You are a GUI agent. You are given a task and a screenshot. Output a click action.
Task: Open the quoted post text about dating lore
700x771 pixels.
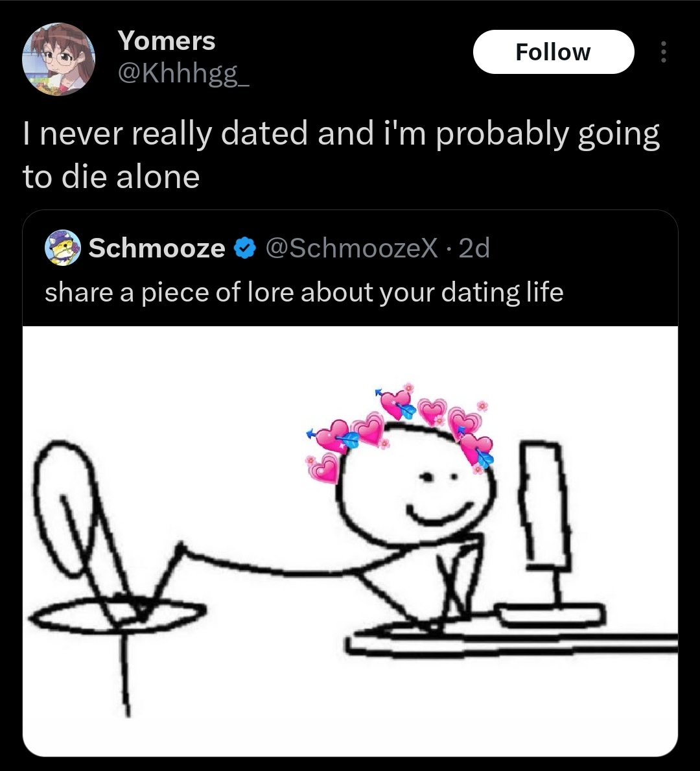point(304,292)
